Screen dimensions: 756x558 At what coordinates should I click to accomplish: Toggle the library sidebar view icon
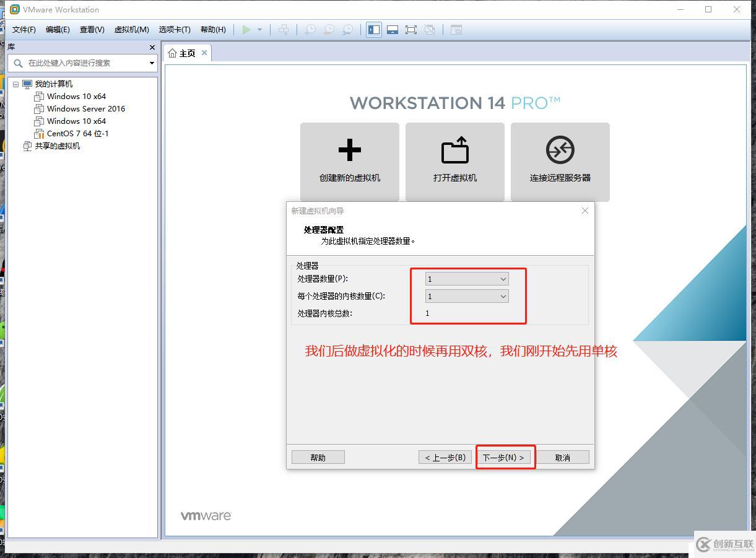pos(374,30)
